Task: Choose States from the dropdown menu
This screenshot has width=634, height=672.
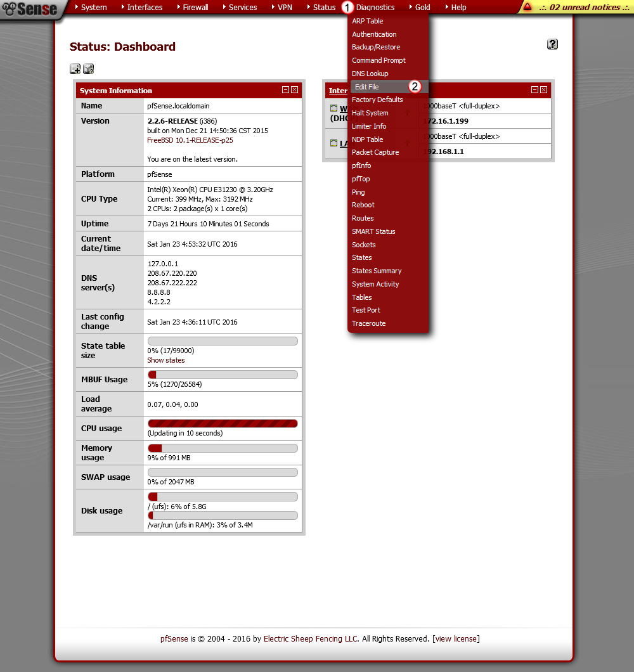Action: [362, 258]
